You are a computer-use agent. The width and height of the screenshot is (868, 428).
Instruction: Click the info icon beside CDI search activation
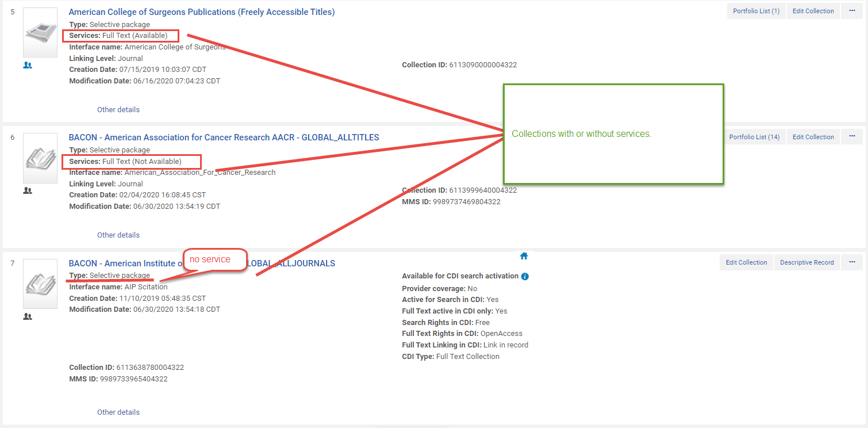tap(525, 276)
